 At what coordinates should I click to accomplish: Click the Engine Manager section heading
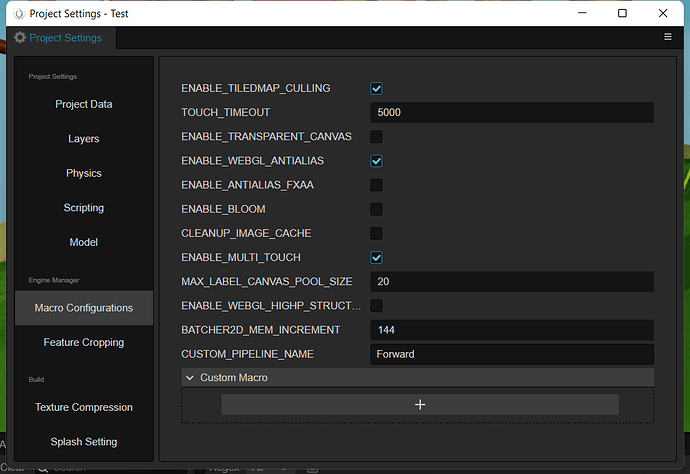(x=54, y=280)
